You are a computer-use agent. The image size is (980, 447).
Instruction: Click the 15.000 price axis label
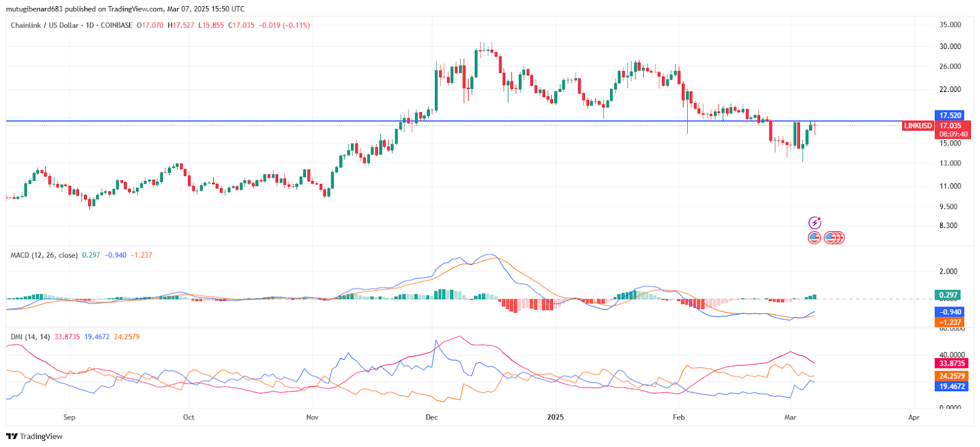pyautogui.click(x=950, y=143)
